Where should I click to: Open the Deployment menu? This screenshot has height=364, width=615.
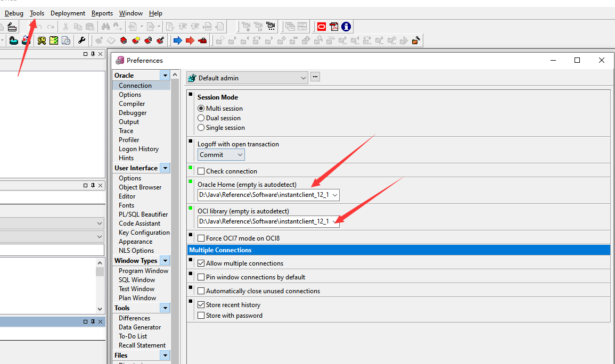[x=68, y=13]
